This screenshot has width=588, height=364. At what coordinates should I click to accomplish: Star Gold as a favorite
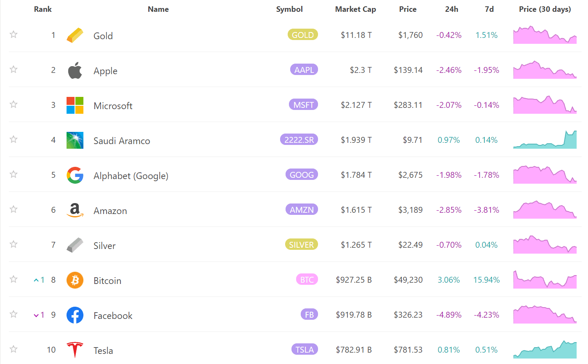point(13,35)
